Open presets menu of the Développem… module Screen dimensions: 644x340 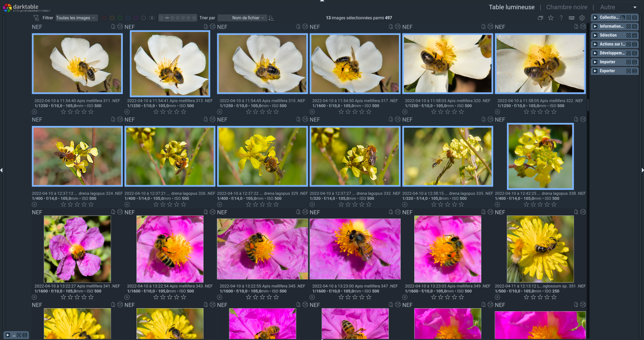(635, 53)
